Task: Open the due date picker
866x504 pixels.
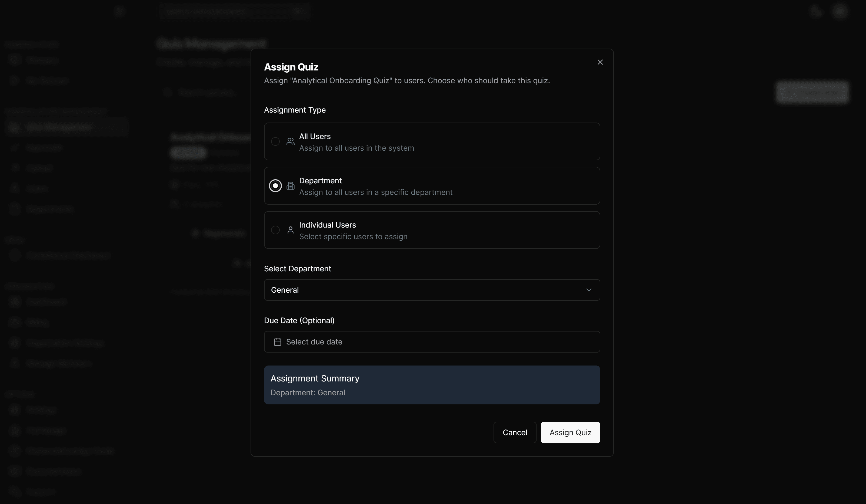Action: (x=432, y=341)
